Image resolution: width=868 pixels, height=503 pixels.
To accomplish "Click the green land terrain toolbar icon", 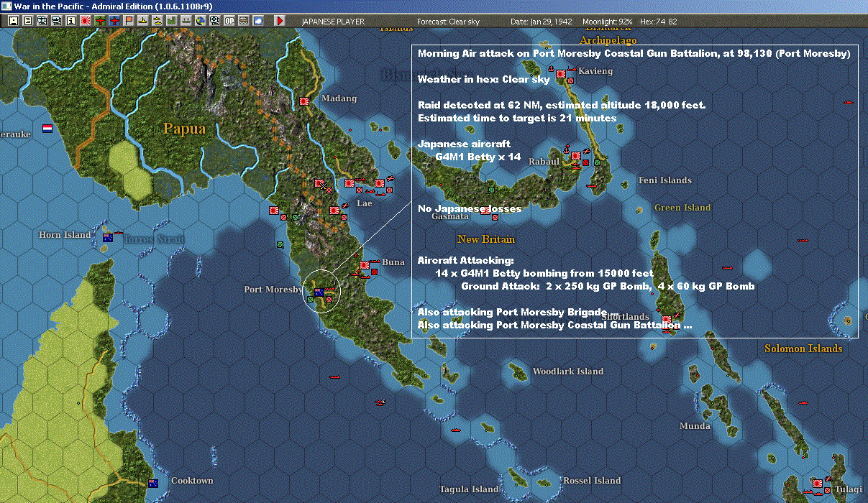I will pos(171,21).
